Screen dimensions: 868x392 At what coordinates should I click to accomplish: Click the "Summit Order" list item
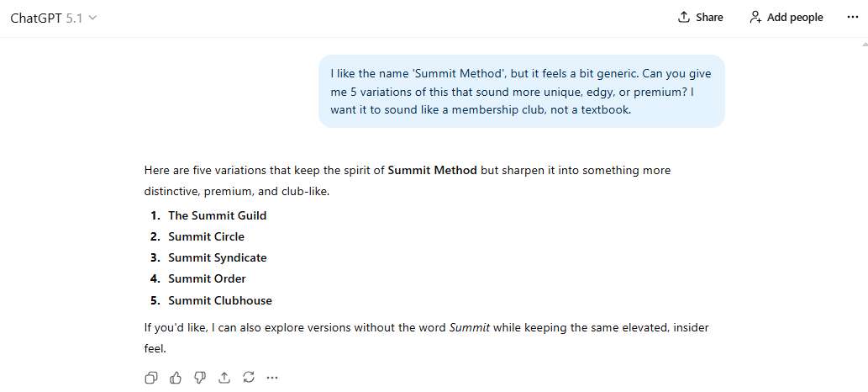tap(207, 278)
